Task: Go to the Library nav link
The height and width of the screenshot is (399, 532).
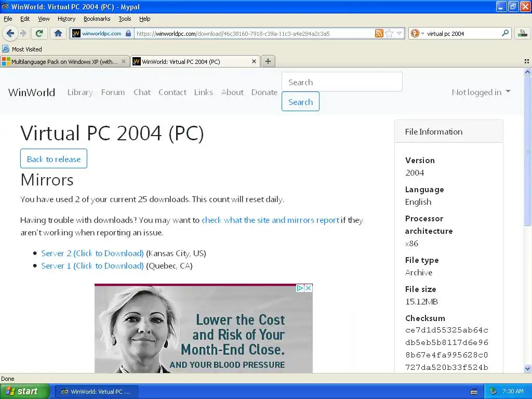Action: (x=80, y=92)
